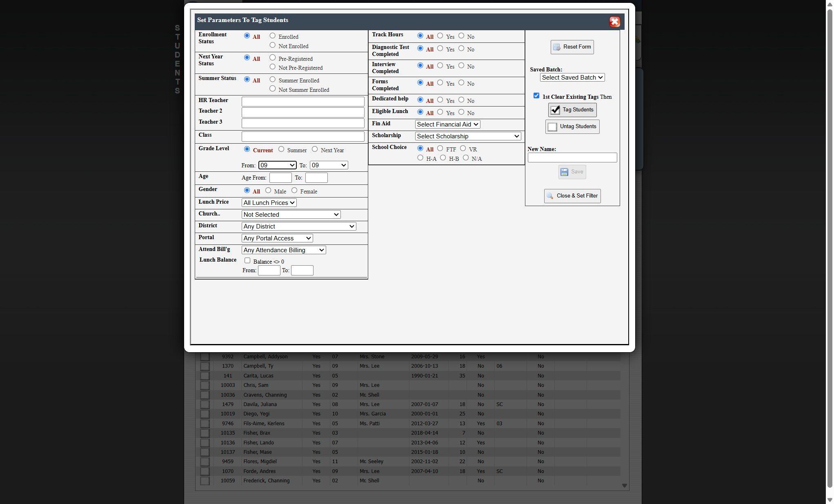Click the Save floppy disk icon

pos(564,172)
